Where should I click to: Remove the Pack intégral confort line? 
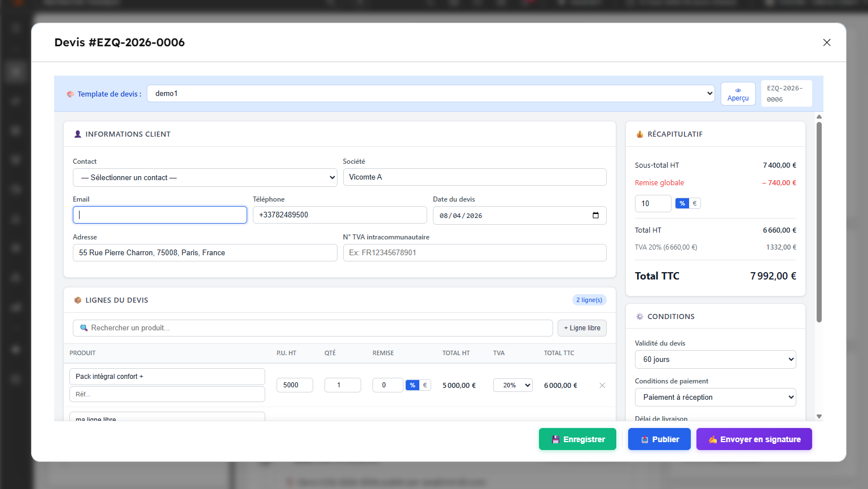coord(602,386)
